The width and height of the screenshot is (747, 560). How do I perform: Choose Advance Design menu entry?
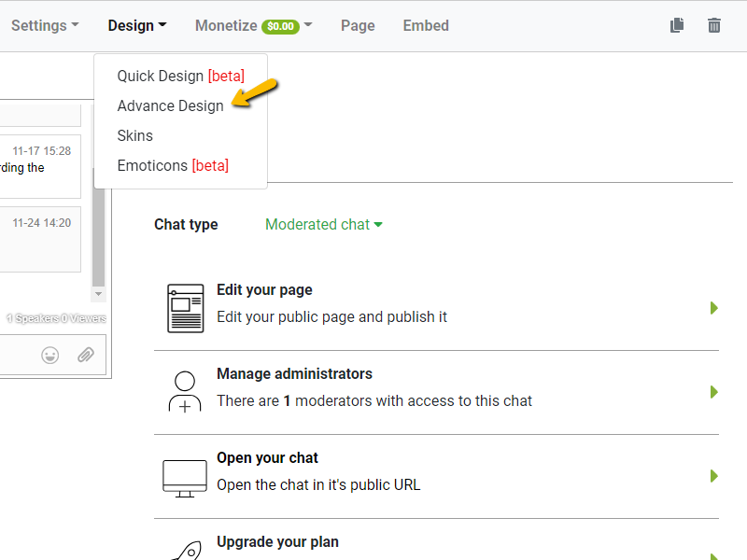pyautogui.click(x=170, y=105)
